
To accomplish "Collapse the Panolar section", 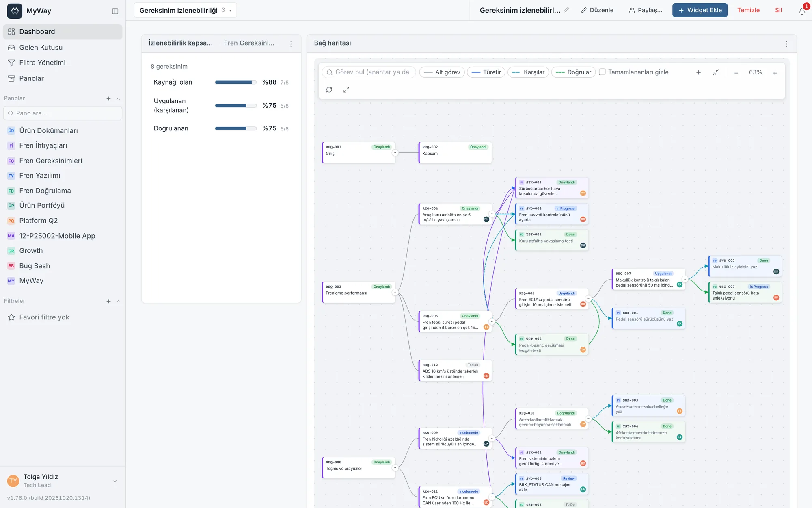I will click(x=118, y=98).
